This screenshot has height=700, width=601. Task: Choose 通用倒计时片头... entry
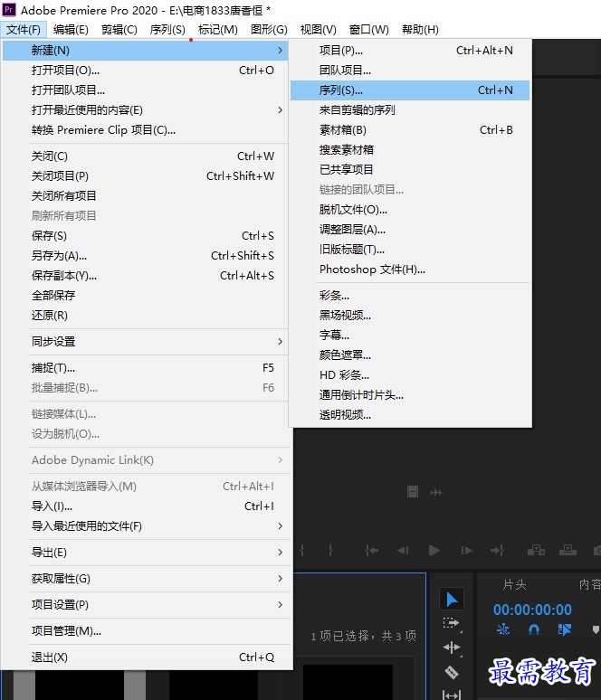pos(410,394)
